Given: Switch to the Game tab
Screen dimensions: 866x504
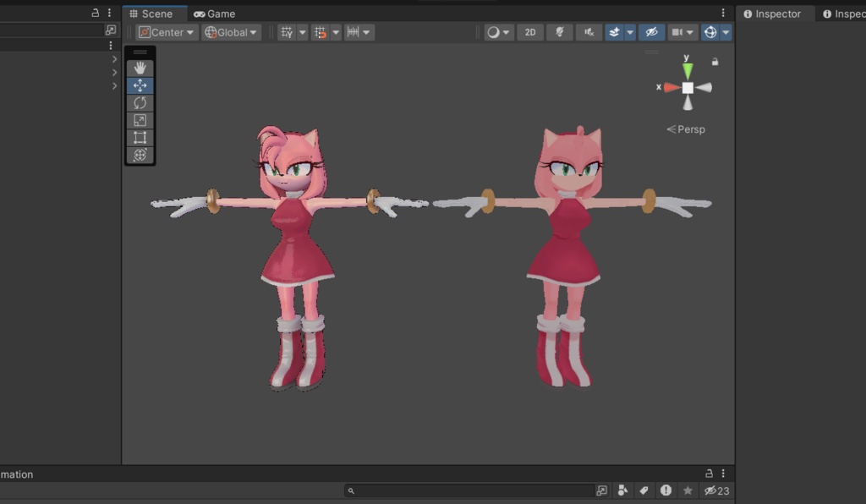Looking at the screenshot, I should coord(215,13).
